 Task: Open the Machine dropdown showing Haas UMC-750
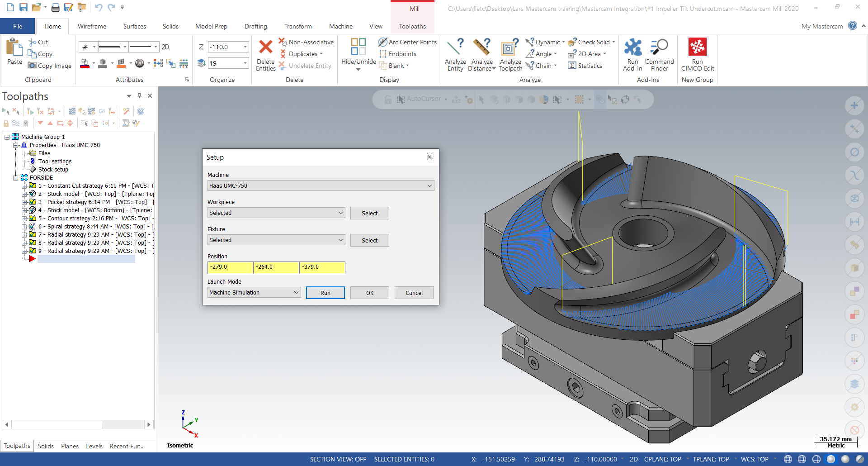click(321, 185)
